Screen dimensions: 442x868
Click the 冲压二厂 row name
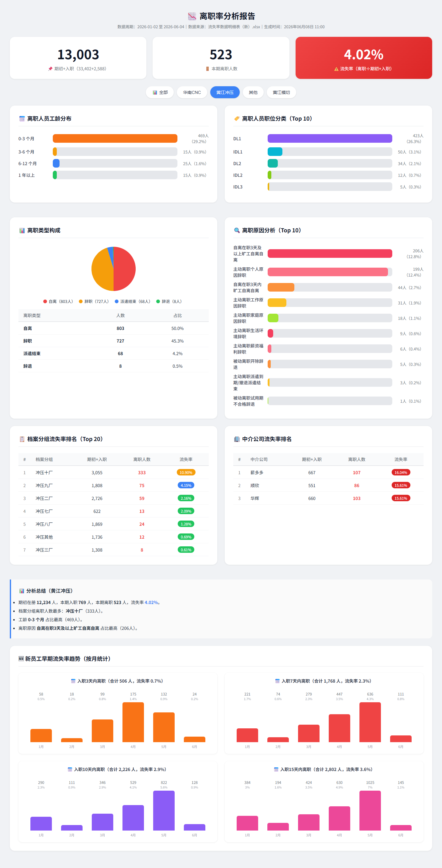pos(44,498)
